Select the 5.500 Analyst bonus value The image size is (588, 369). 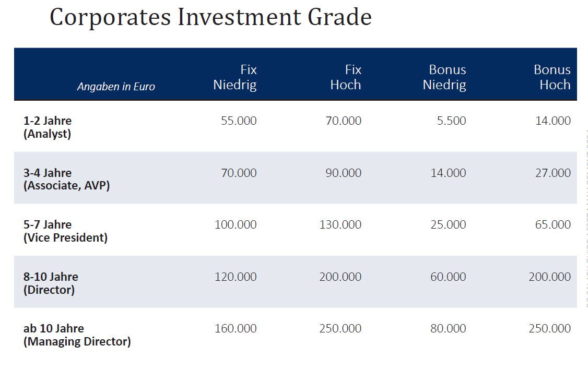[451, 121]
